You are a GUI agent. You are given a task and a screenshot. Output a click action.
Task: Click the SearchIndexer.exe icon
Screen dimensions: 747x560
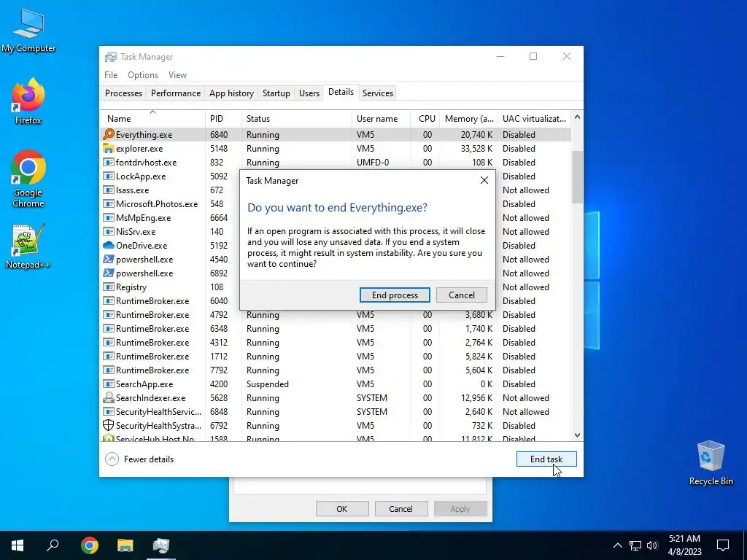[x=109, y=398]
